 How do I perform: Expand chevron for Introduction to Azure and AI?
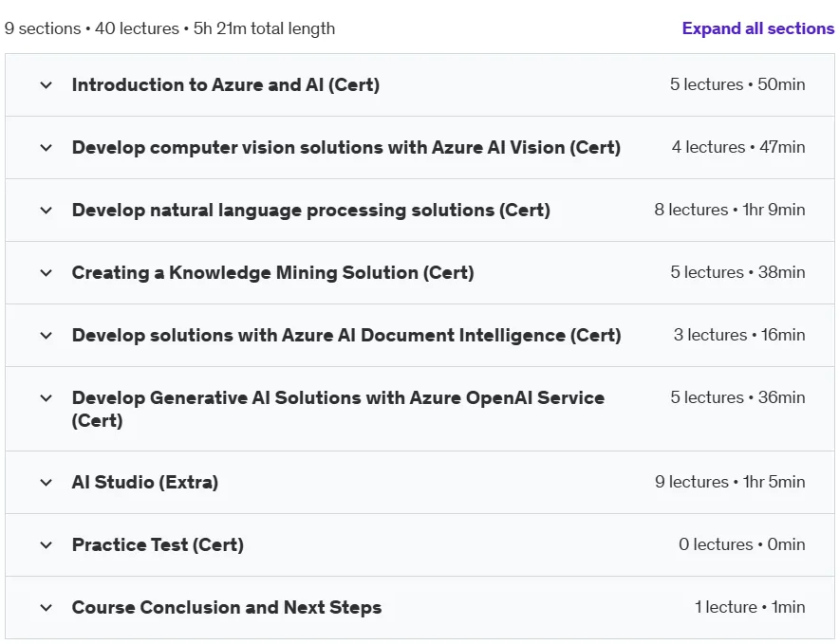click(x=46, y=85)
